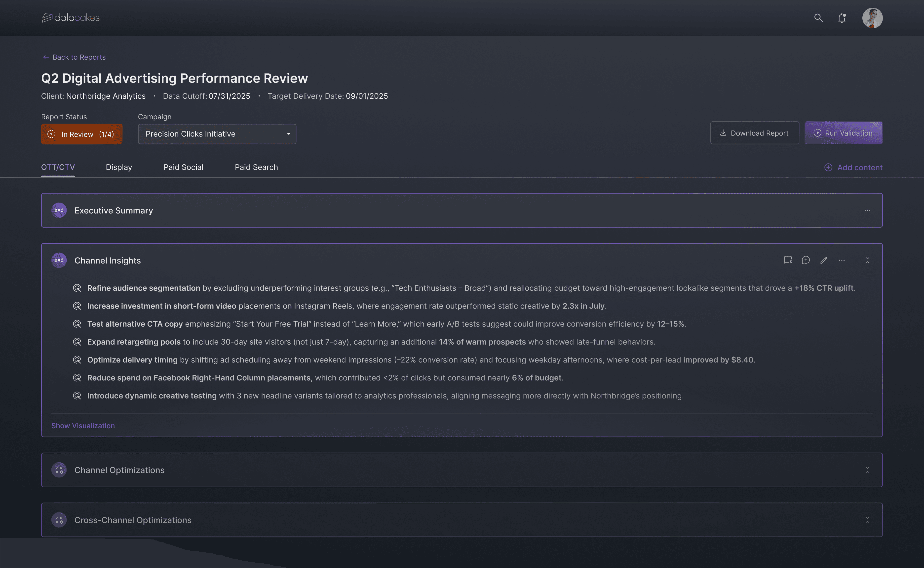Screen dimensions: 924x568
Task: Click Download Report button
Action: point(754,133)
